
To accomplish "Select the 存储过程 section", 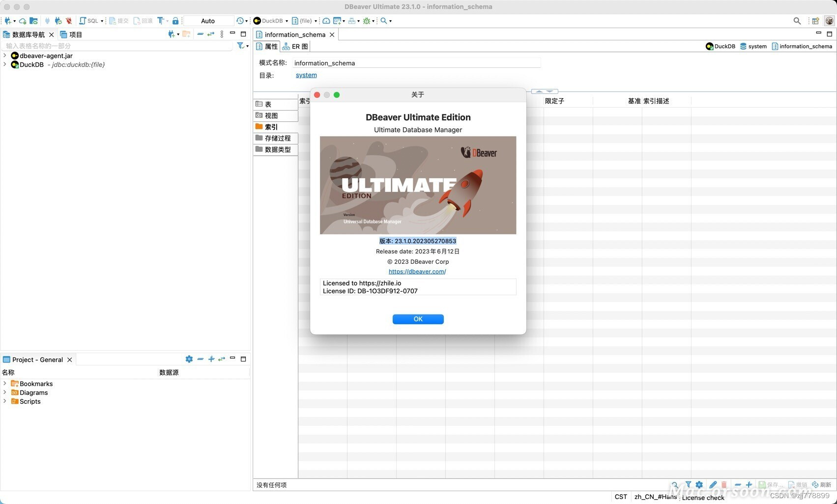I will 276,138.
